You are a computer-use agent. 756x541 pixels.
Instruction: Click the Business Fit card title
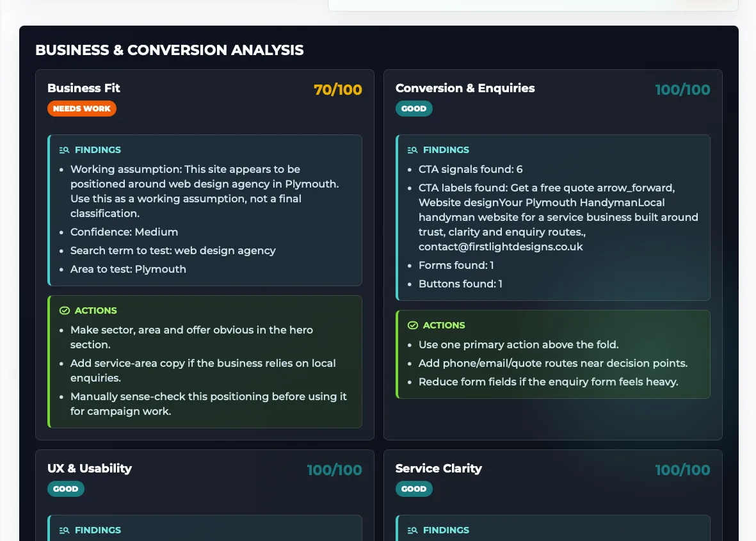84,88
